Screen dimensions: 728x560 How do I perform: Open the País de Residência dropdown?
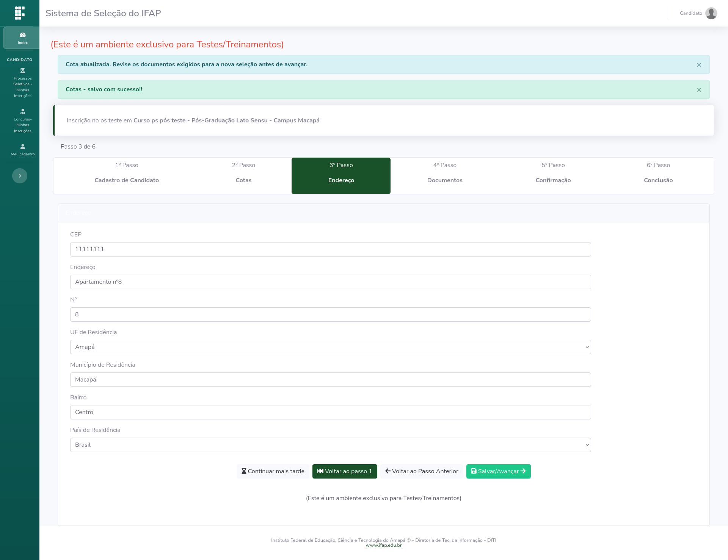click(331, 445)
